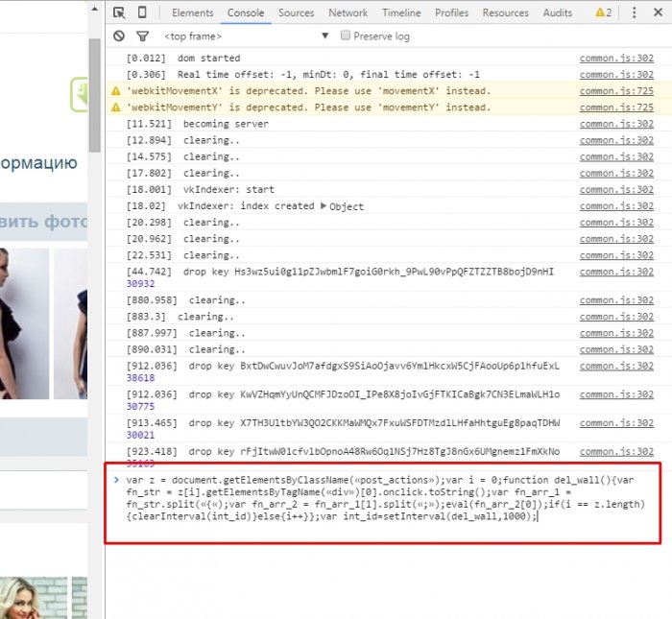Open the console filter funnel icon

click(x=142, y=36)
